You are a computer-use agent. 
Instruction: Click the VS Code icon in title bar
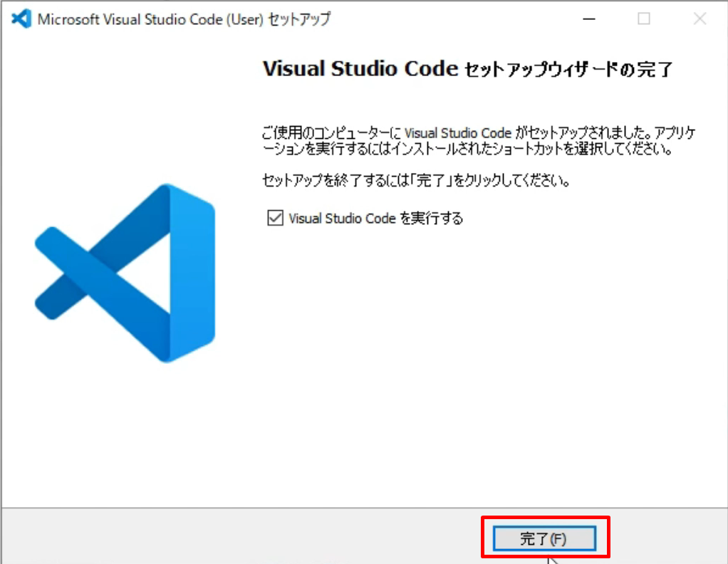[21, 19]
